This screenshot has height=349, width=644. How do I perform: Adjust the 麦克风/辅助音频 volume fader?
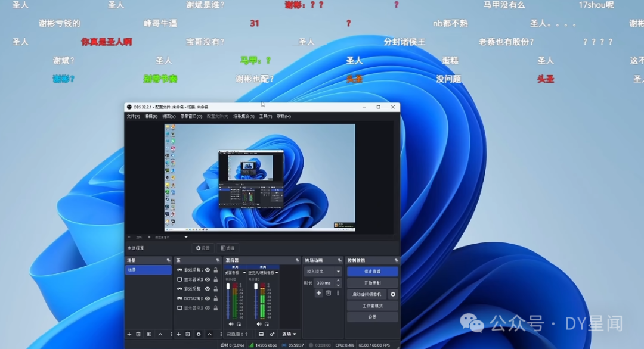click(x=256, y=286)
